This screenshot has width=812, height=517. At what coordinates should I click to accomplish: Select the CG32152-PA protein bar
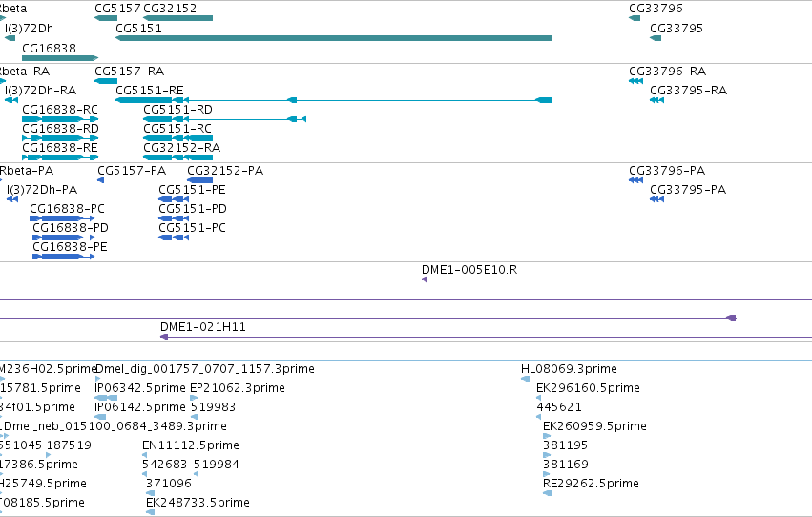pyautogui.click(x=199, y=180)
